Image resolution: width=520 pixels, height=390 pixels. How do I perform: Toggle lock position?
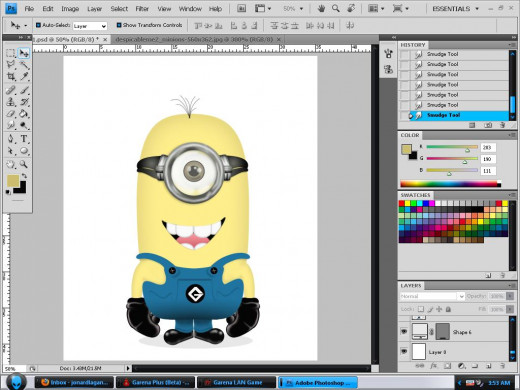[439, 309]
